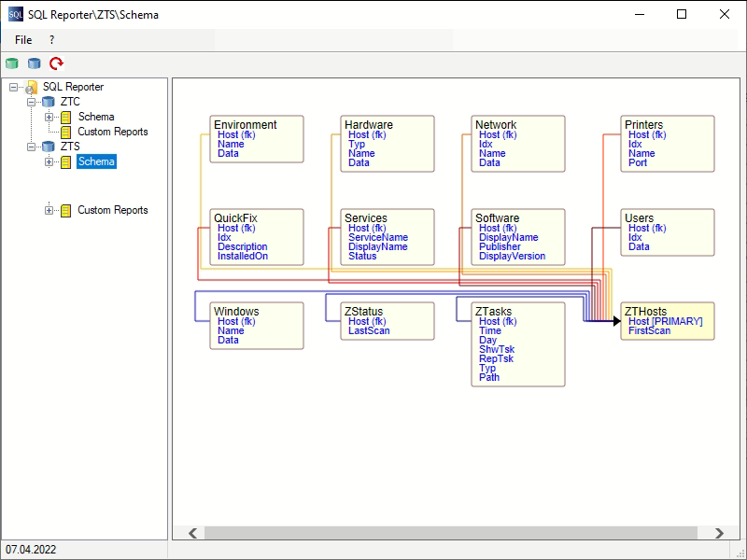Click Path field in ZTasks
Screen dimensions: 747x560
(489, 378)
